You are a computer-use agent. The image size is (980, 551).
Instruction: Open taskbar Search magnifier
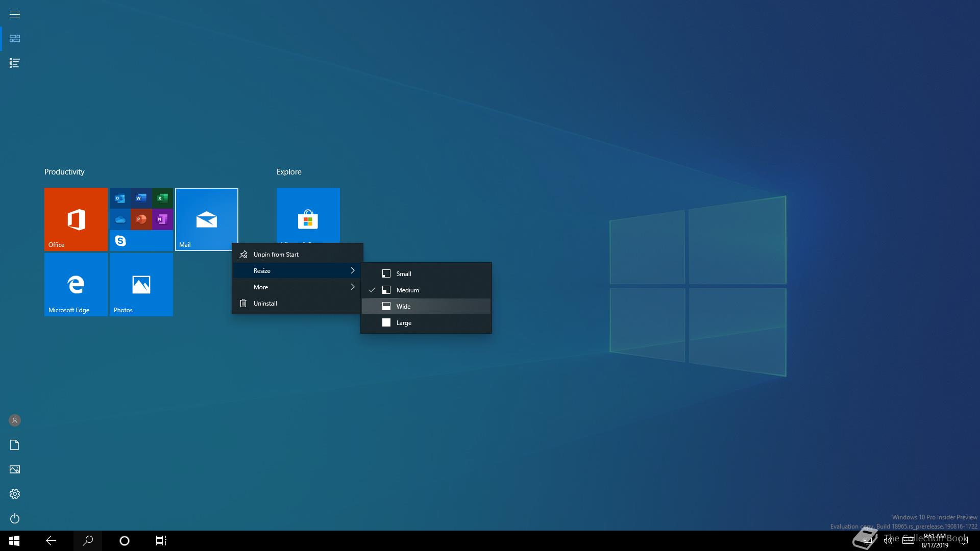[88, 541]
